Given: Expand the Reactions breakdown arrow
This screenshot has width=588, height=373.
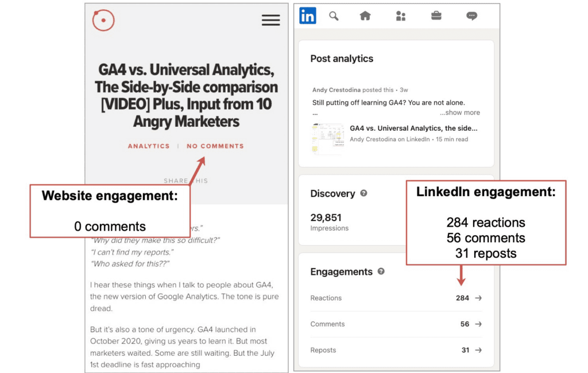Looking at the screenshot, I should tap(477, 298).
